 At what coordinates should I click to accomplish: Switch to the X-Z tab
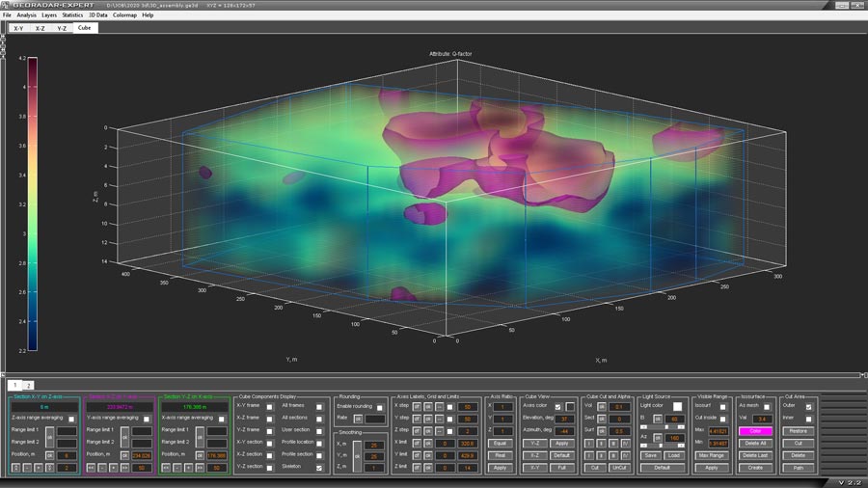click(x=40, y=28)
